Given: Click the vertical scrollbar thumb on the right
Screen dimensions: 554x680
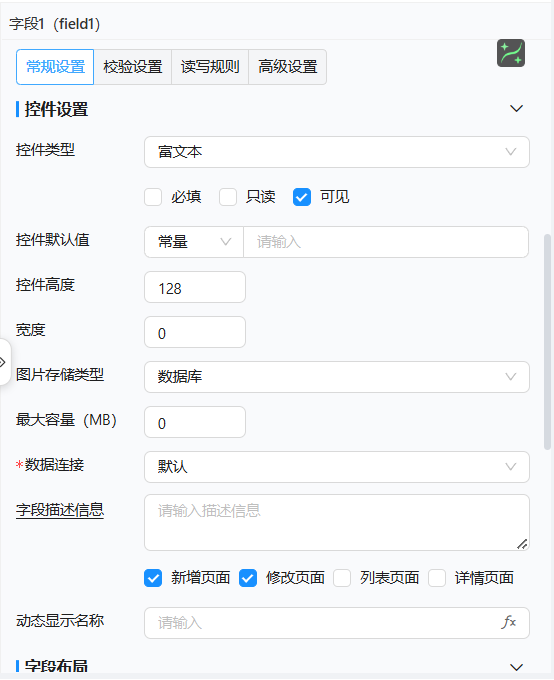Looking at the screenshot, I should coord(547,342).
